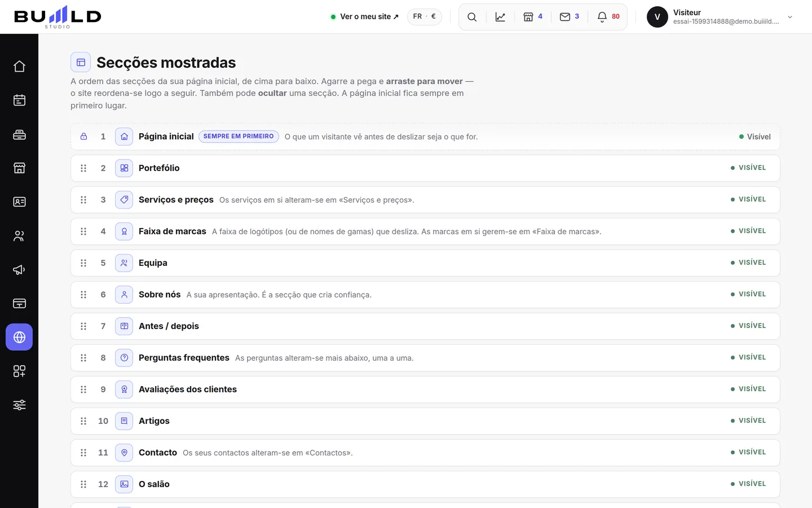
Task: Click the Portefólio section icon
Action: point(124,168)
